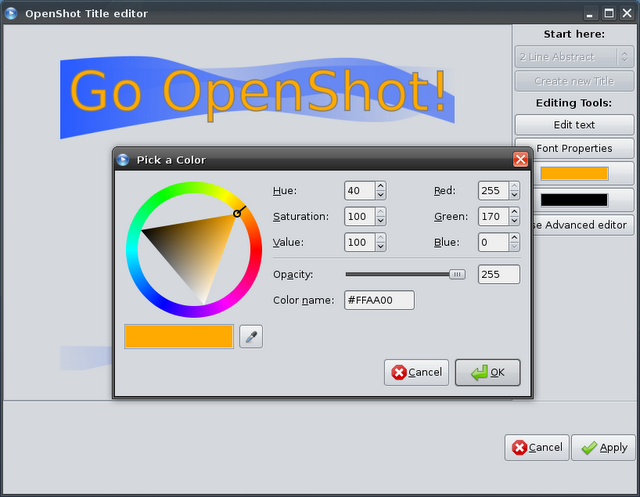Click Apply in the Title editor
The image size is (640, 497).
[603, 447]
